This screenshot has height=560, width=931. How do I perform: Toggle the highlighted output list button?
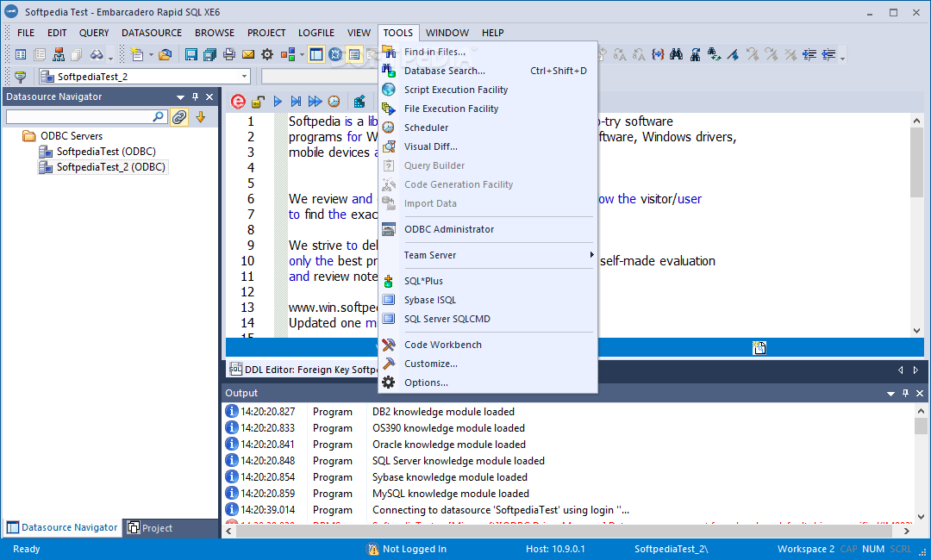coord(354,54)
